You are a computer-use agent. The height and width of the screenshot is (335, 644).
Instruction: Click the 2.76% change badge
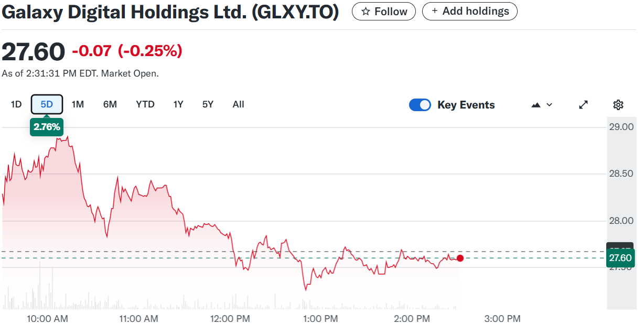point(47,127)
